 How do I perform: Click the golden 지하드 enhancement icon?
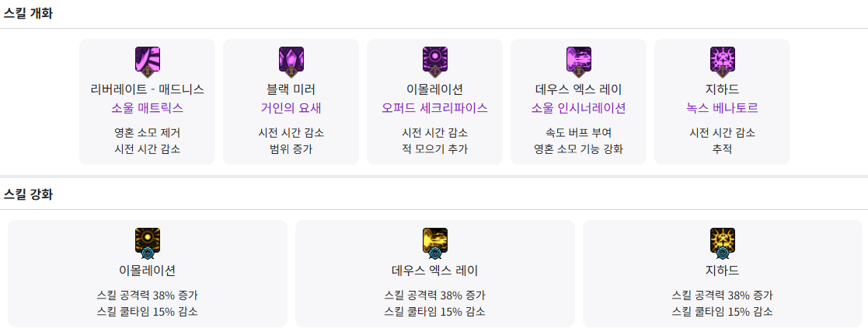click(723, 242)
